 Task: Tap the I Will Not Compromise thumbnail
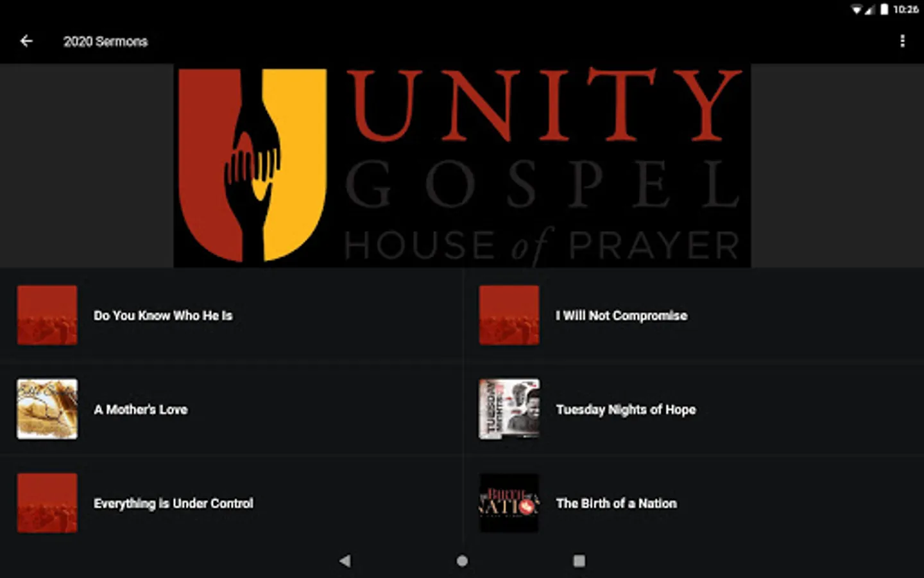[x=509, y=315]
